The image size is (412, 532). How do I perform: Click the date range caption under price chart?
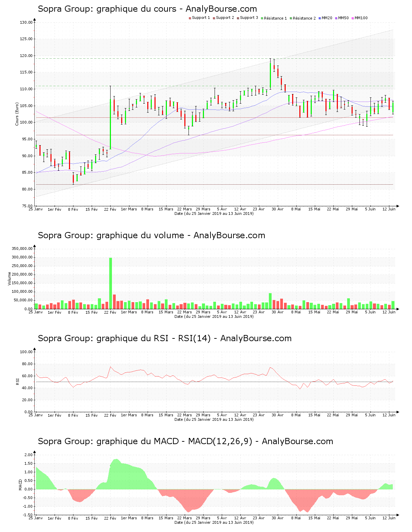coord(214,213)
